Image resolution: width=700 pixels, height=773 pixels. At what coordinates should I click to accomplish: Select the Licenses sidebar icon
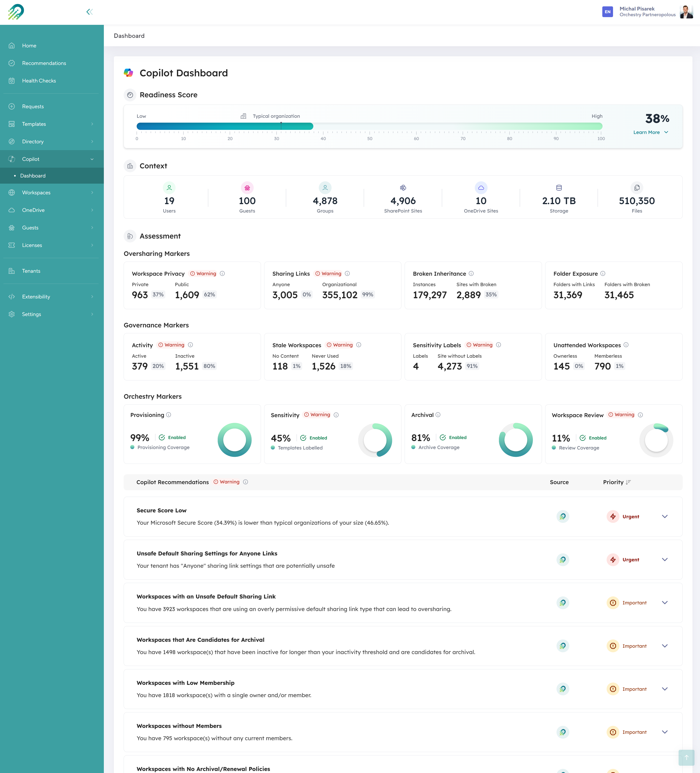pyautogui.click(x=12, y=245)
